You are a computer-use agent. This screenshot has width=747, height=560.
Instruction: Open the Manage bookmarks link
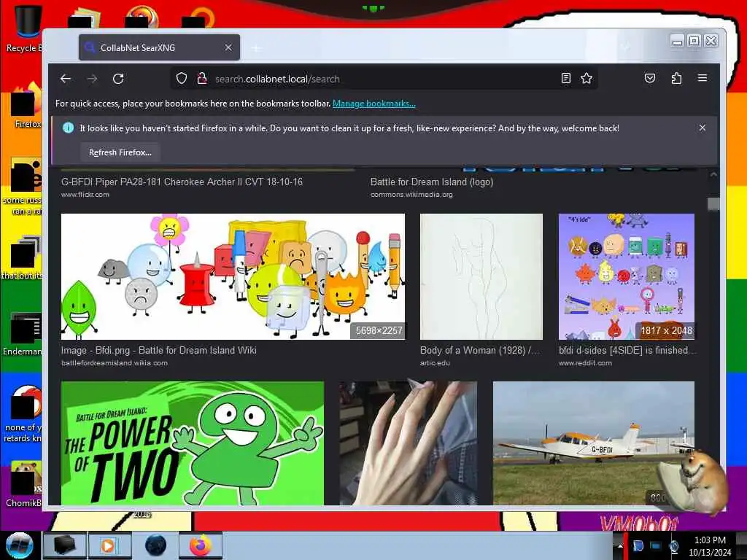pyautogui.click(x=374, y=104)
